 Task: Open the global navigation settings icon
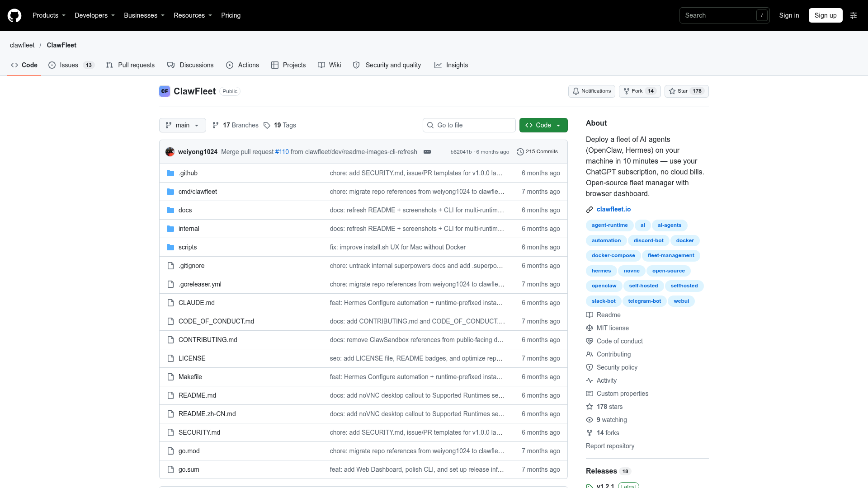854,15
